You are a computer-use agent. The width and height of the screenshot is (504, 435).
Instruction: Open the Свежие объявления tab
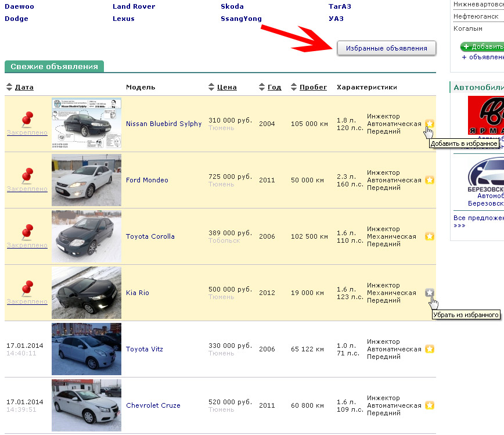(x=54, y=67)
